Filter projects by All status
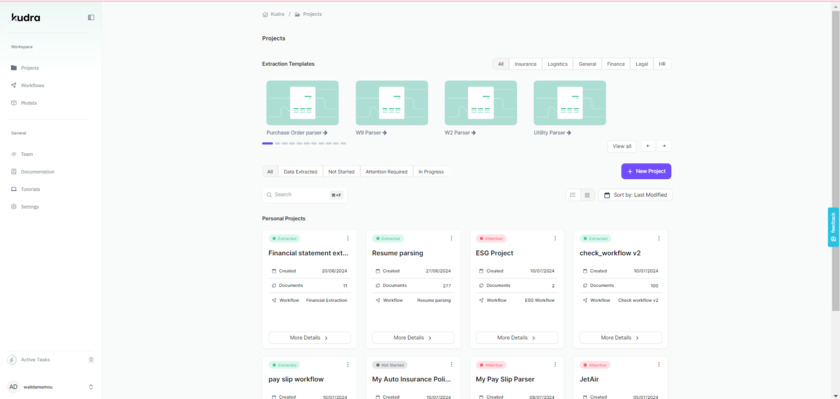 coord(270,172)
